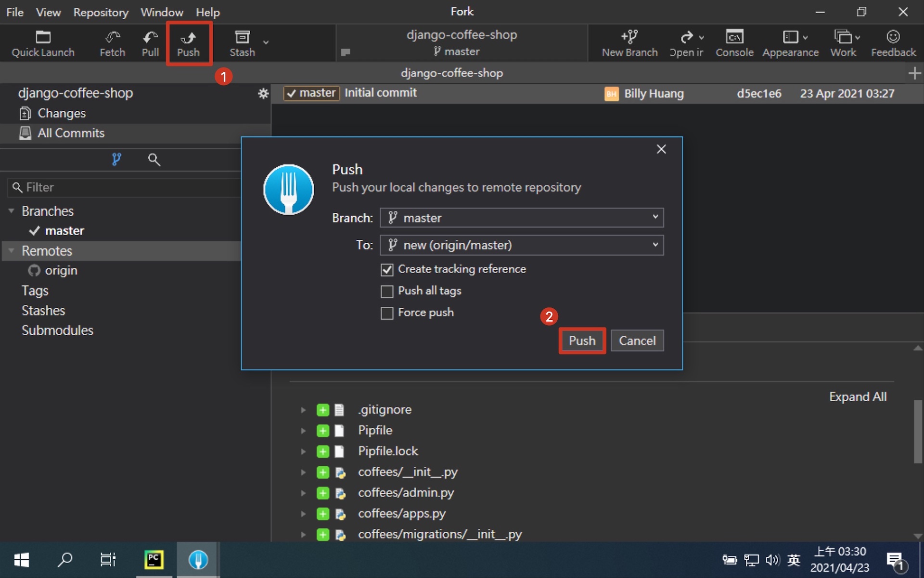This screenshot has width=924, height=578.
Task: Add a new repository tab
Action: (914, 73)
